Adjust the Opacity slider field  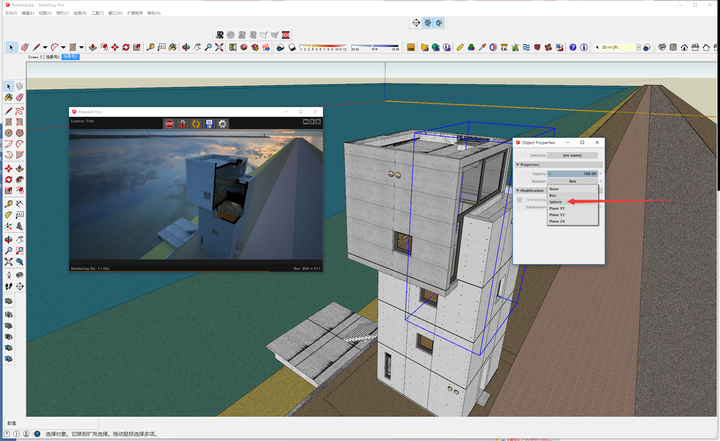point(572,173)
